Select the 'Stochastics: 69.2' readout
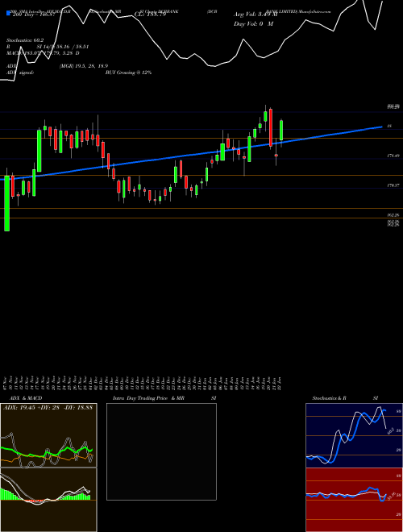Screen dimensions: 403x532 25,40
